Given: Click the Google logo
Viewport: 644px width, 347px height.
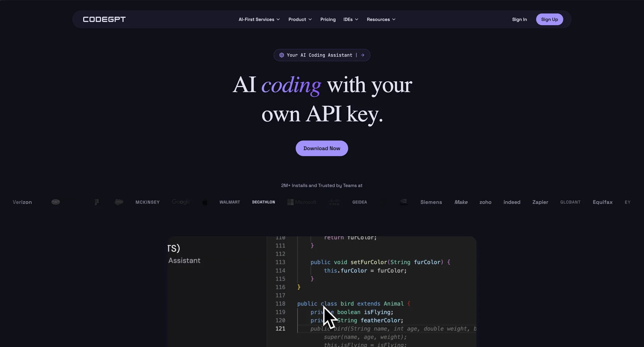Looking at the screenshot, I should [x=181, y=202].
